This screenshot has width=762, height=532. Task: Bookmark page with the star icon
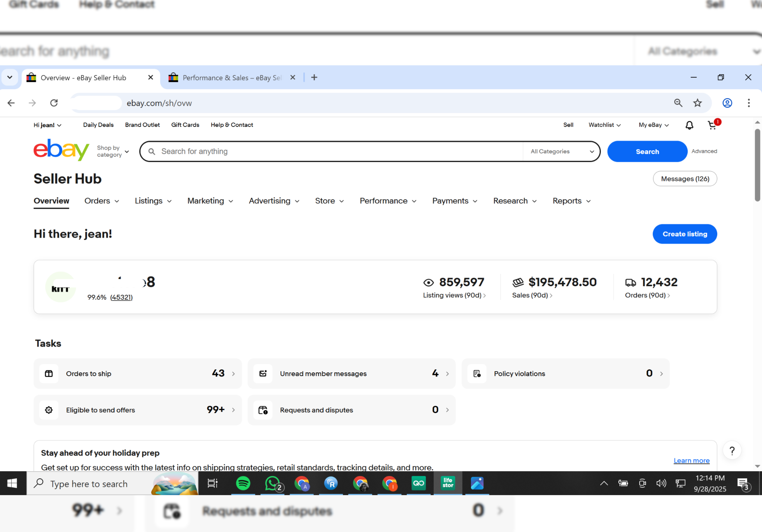[697, 103]
